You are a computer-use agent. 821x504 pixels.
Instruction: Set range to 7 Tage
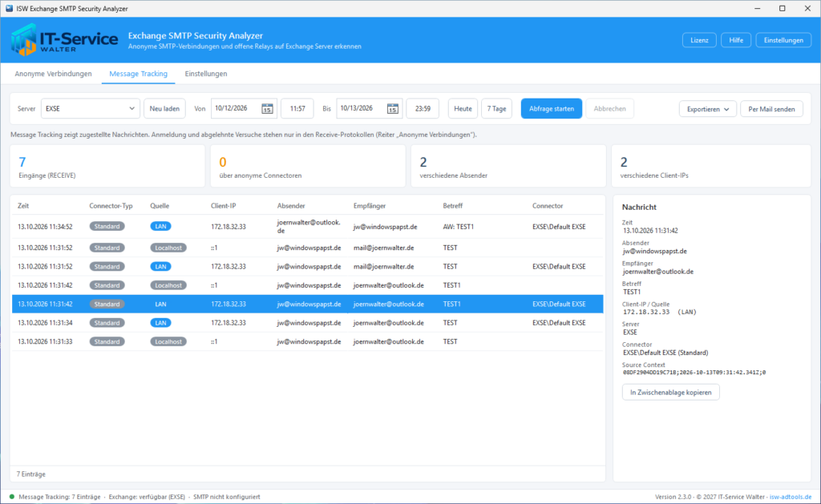[x=496, y=109]
